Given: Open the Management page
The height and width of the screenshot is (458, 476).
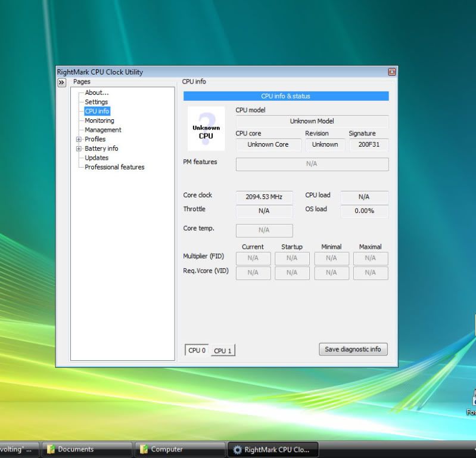Looking at the screenshot, I should tap(103, 130).
